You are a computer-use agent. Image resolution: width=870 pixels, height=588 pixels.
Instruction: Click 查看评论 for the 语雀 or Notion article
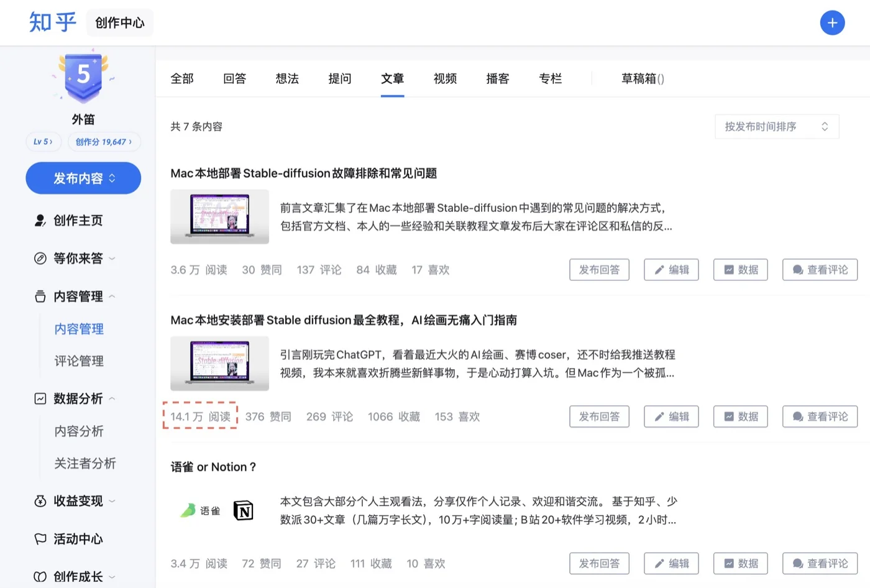(820, 564)
